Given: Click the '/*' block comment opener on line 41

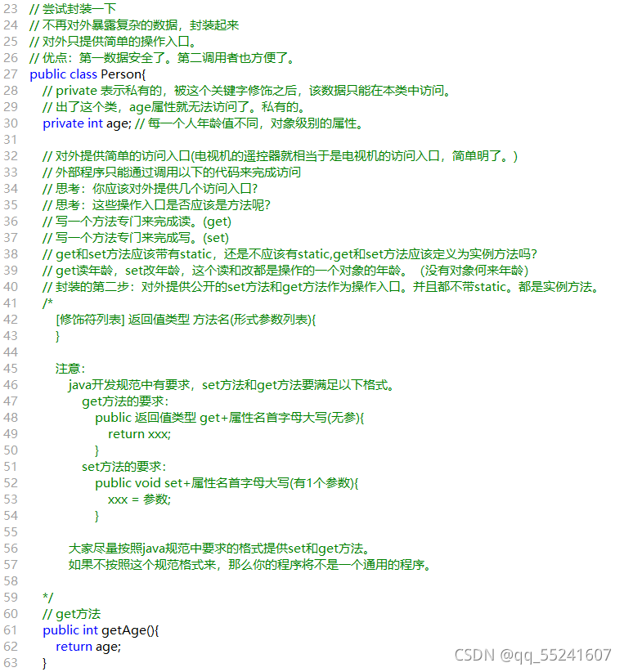Looking at the screenshot, I should pyautogui.click(x=48, y=303).
